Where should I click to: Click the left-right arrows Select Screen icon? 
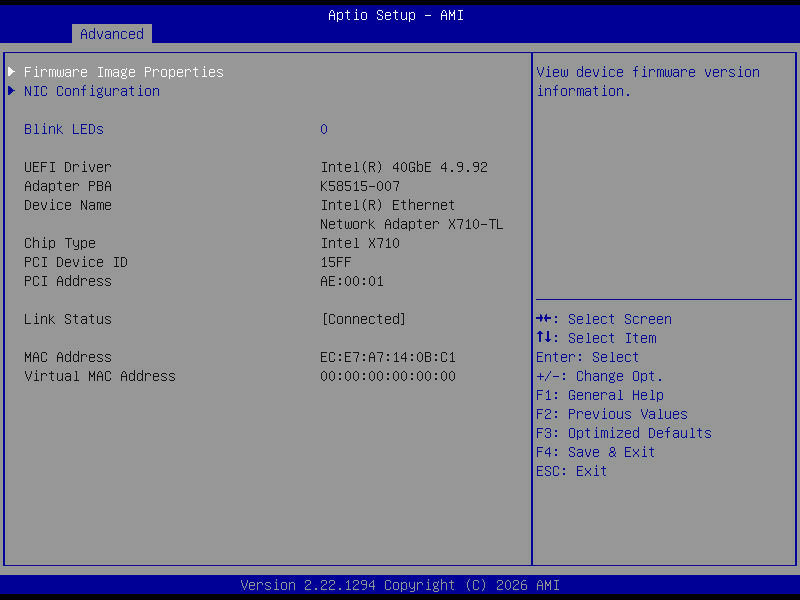[x=544, y=319]
